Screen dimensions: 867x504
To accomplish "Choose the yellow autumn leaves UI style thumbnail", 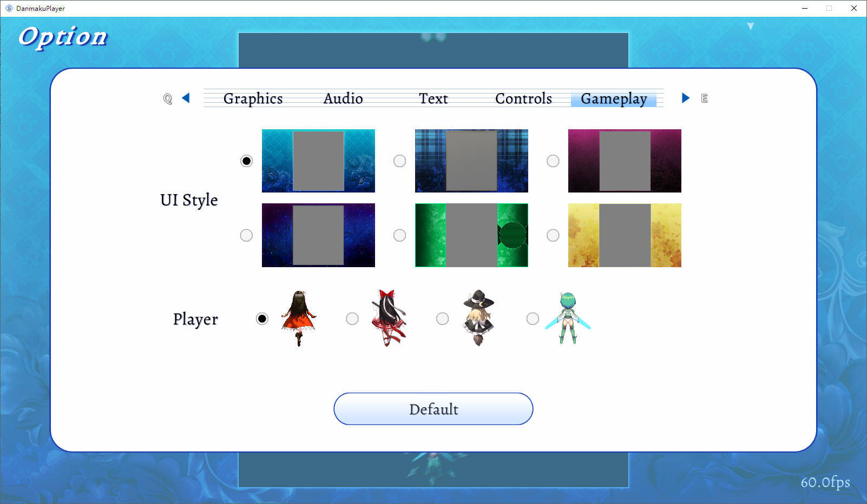I will pyautogui.click(x=625, y=235).
